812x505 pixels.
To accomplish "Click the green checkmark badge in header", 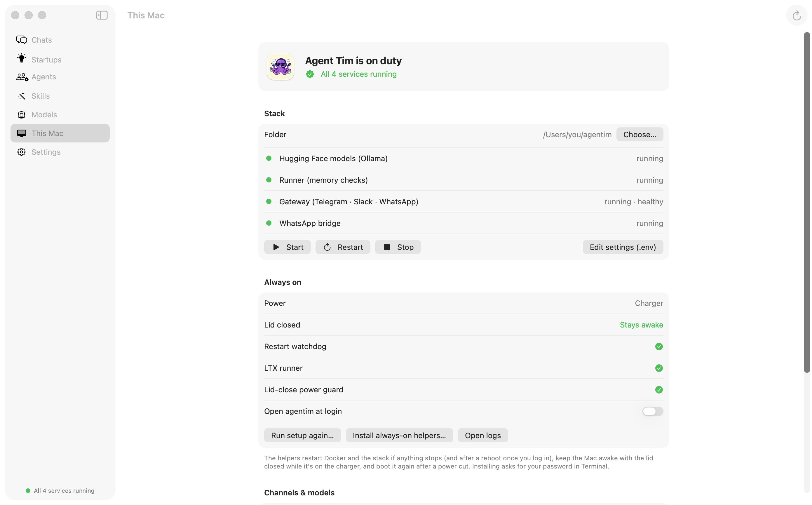I will (310, 74).
